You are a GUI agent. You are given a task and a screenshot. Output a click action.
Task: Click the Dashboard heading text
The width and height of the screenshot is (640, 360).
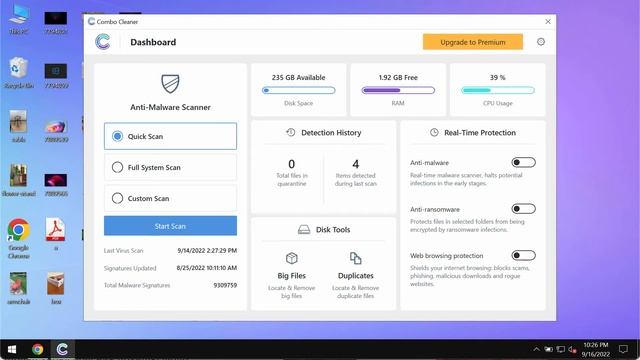[153, 42]
